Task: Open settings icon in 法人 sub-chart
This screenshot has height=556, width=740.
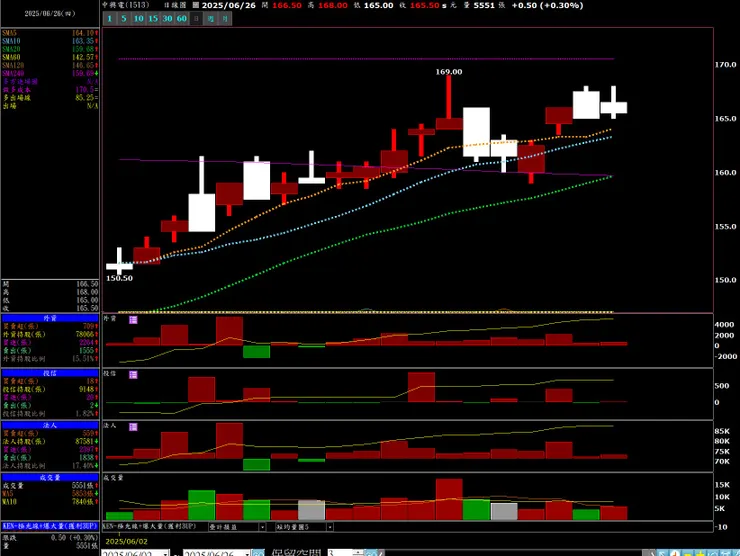Action: [x=134, y=427]
